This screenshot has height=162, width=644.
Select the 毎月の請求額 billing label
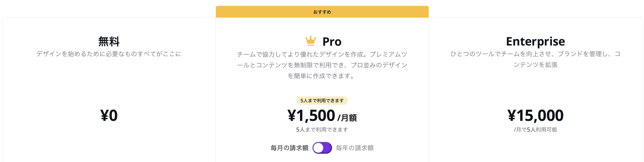[290, 148]
